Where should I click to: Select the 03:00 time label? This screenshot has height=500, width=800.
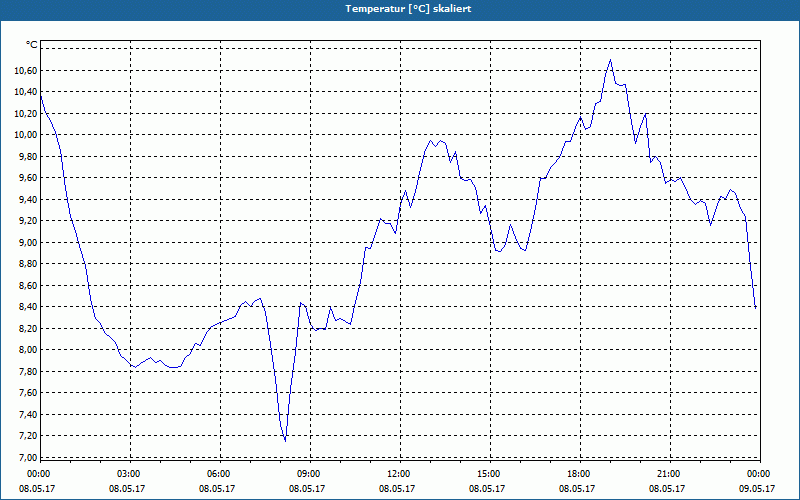[129, 474]
